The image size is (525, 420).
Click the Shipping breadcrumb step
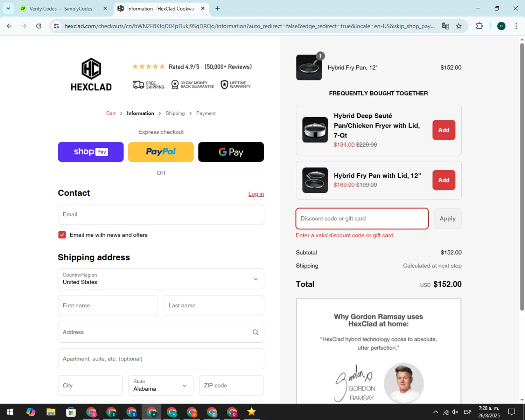click(175, 113)
